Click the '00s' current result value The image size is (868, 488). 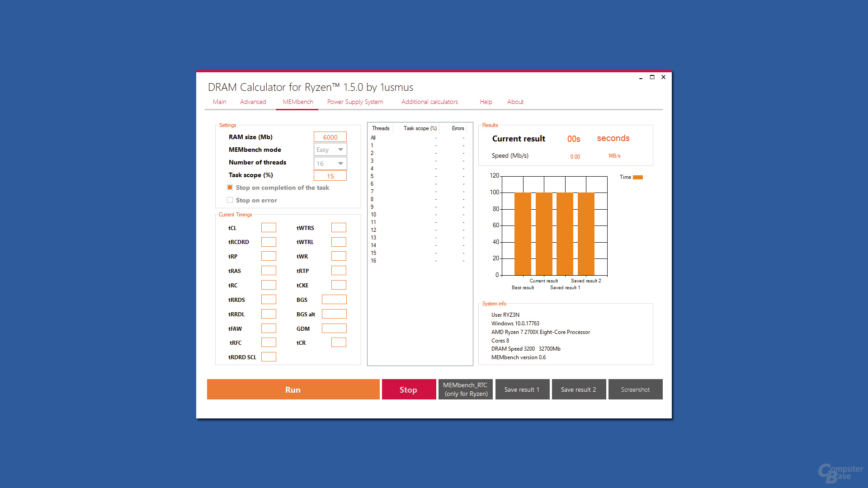coord(574,139)
